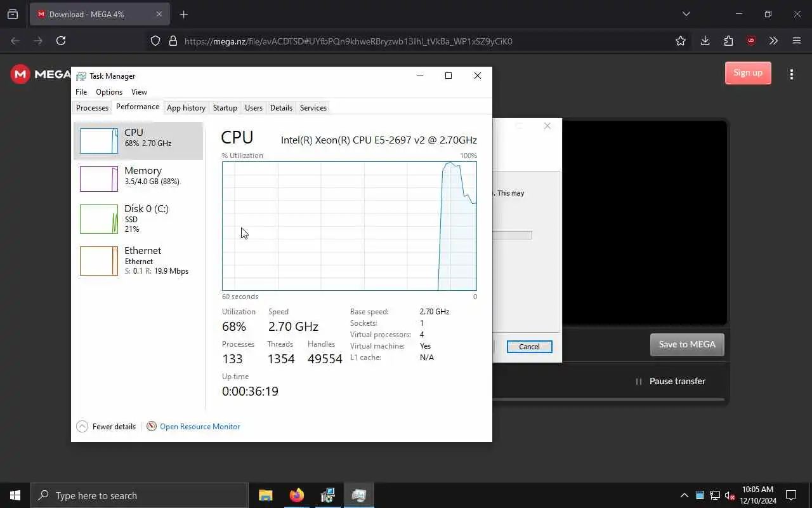
Task: Show more toolbar tools chevron
Action: [773, 41]
